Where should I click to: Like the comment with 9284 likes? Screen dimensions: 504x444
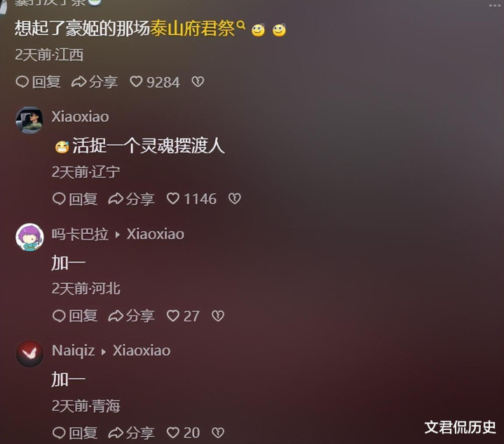click(155, 82)
